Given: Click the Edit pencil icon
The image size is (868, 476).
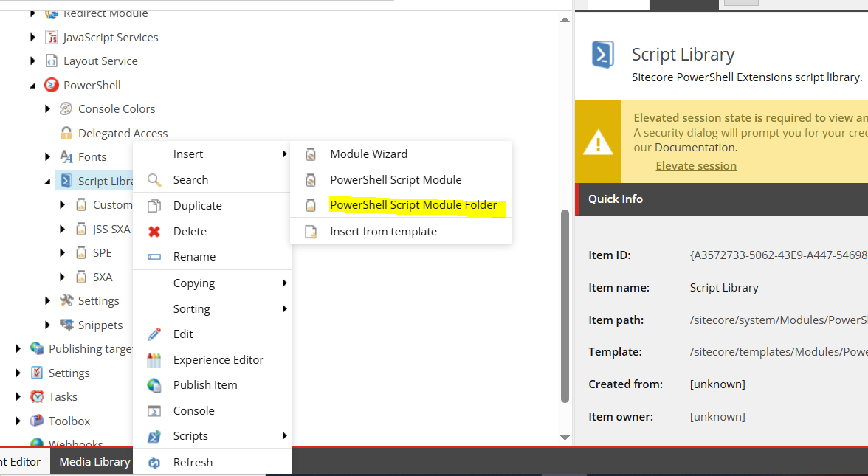Looking at the screenshot, I should (x=154, y=334).
